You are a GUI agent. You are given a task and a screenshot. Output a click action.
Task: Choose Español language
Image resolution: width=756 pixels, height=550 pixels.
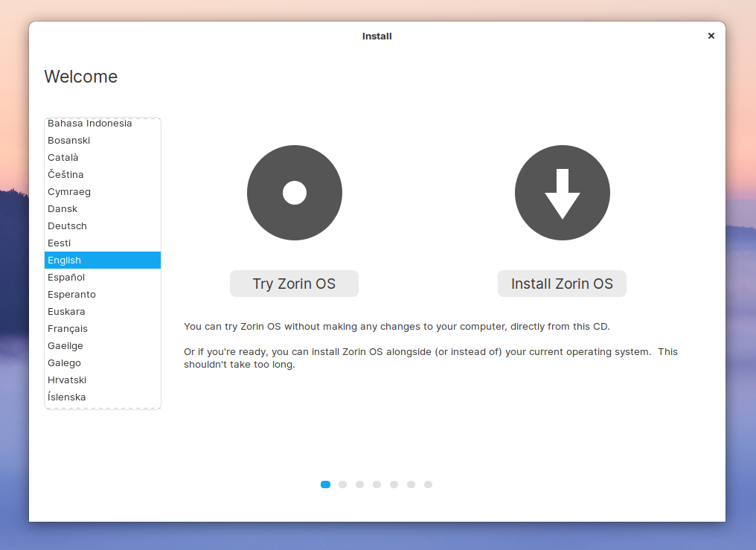103,277
